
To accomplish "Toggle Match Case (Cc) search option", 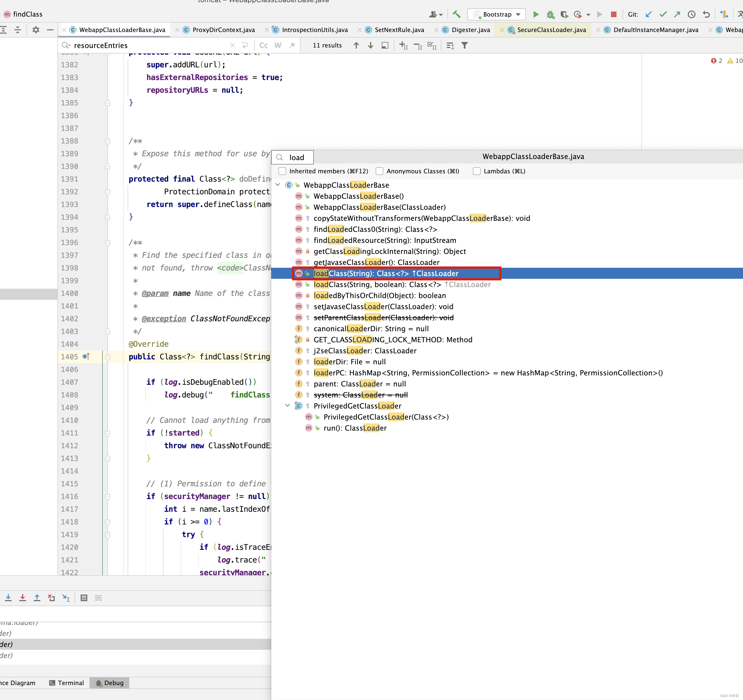I will click(x=264, y=46).
